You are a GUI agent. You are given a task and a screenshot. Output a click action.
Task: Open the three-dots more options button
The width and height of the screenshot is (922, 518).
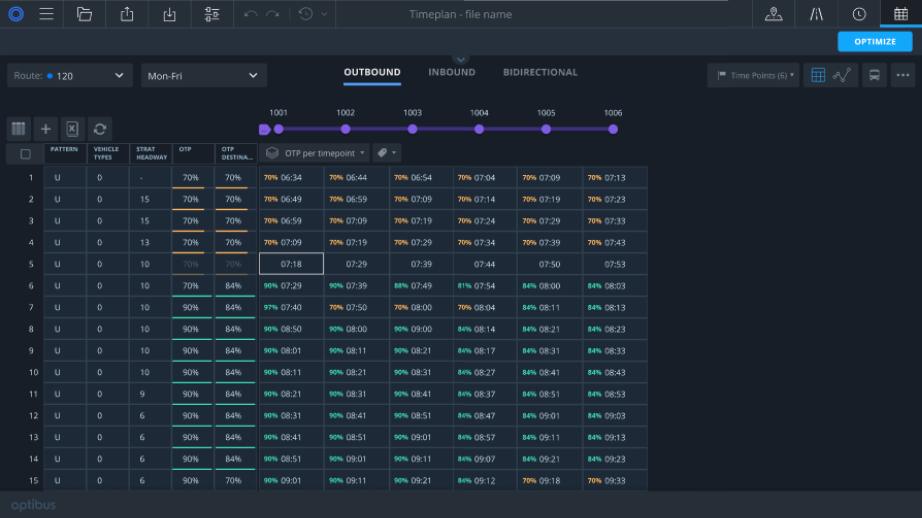click(902, 75)
